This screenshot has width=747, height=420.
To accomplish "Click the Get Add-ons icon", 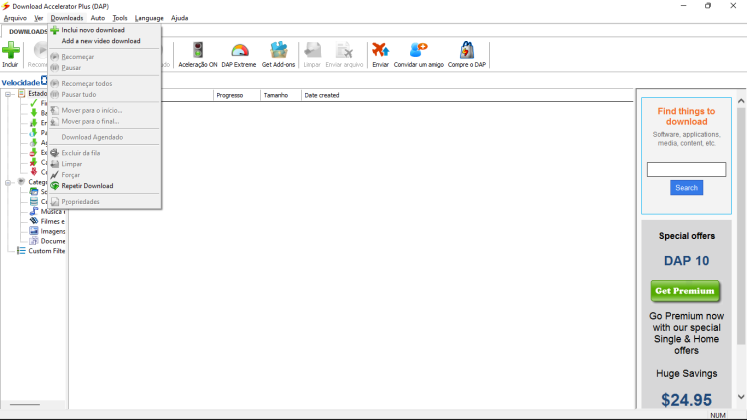I will (x=279, y=52).
